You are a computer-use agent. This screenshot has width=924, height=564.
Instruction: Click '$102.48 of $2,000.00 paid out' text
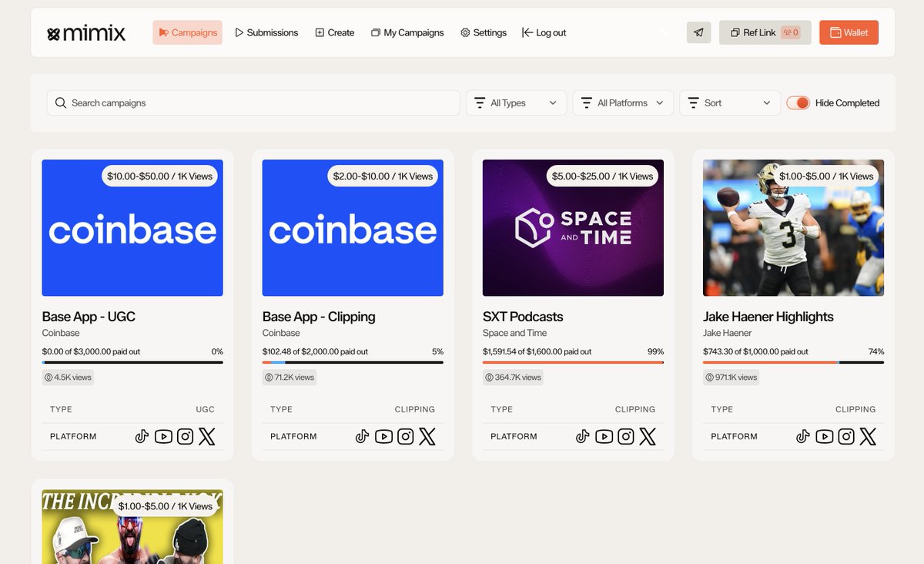[315, 351]
